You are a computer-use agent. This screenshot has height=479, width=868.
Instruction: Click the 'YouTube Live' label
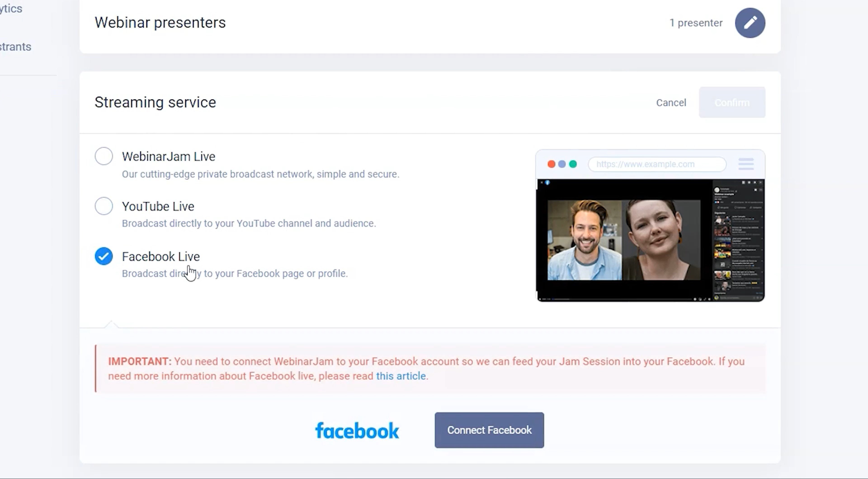point(158,206)
